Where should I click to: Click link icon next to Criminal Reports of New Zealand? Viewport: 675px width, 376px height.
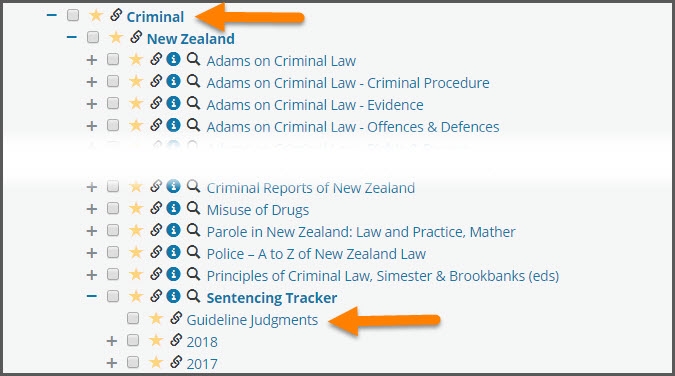point(156,186)
